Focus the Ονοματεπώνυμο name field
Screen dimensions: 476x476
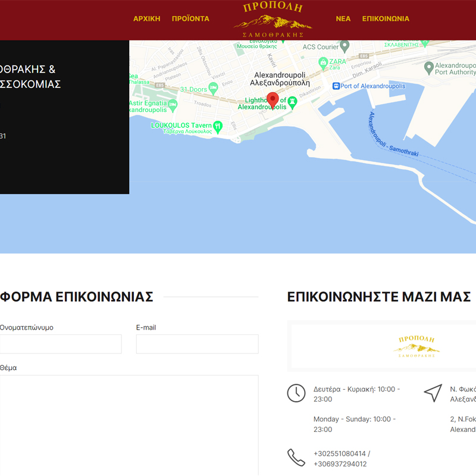point(59,344)
